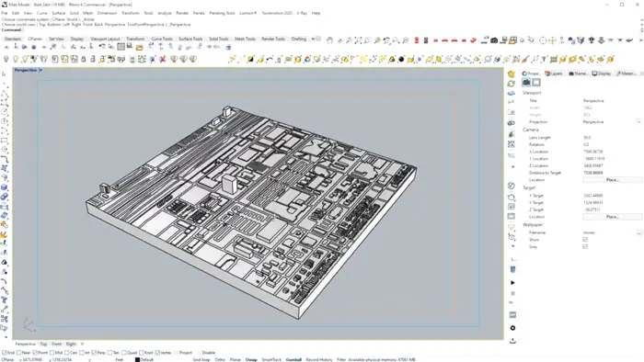The width and height of the screenshot is (644, 362).
Task: Click the padlock Lock objects icon
Action: tap(84, 60)
